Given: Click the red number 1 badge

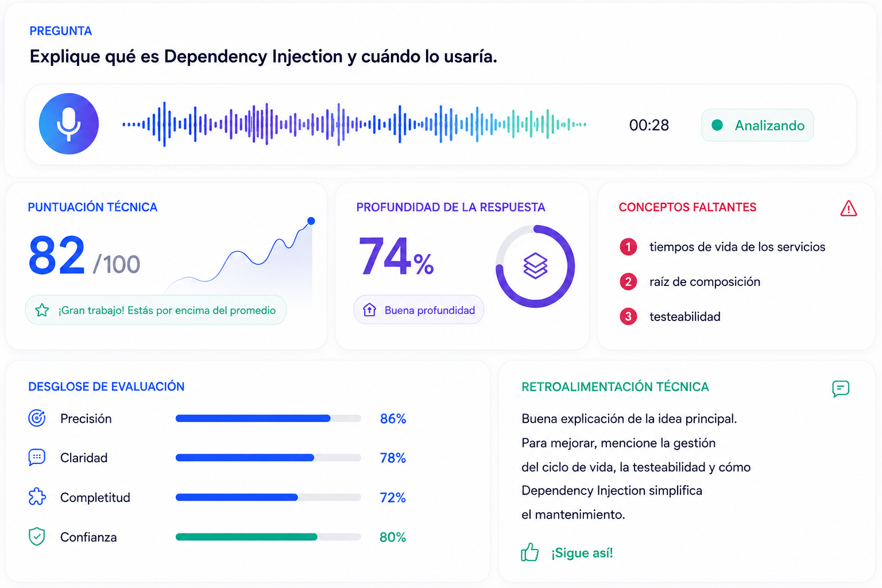Looking at the screenshot, I should coord(628,247).
